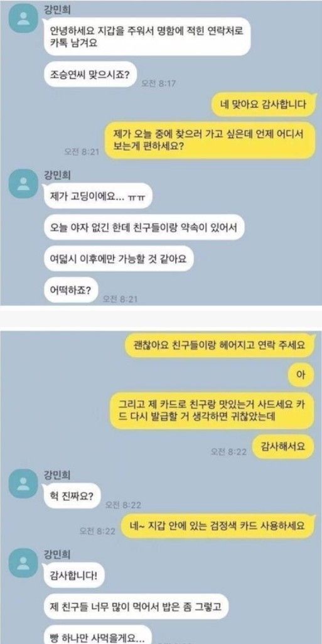
Task: Select the '여덟시 이후에만 가능할 것 같아요' bubble
Action: point(119,259)
